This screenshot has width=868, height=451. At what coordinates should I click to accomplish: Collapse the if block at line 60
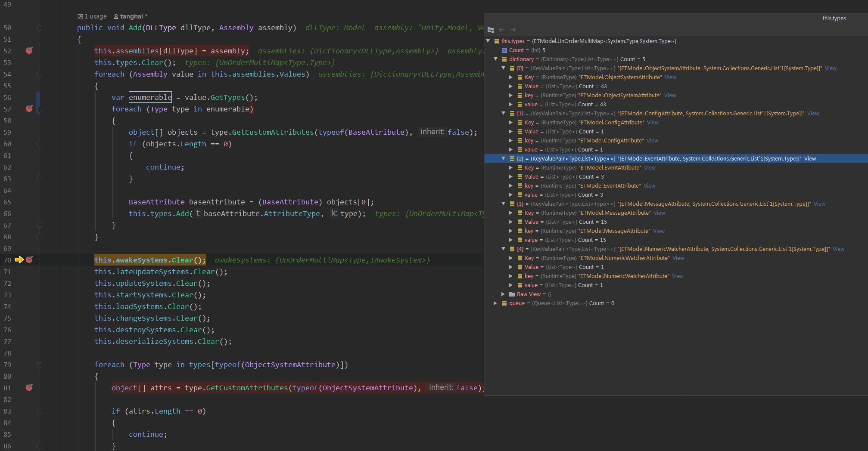click(x=40, y=144)
